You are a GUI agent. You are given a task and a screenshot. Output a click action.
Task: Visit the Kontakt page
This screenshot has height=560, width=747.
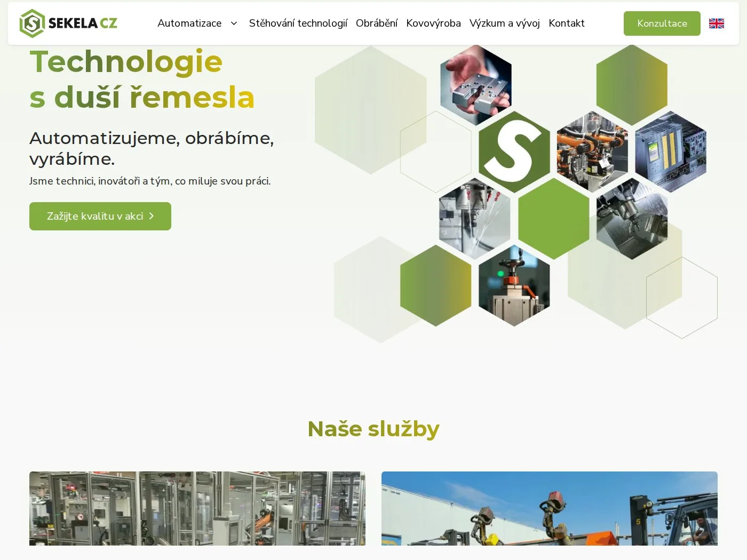point(567,23)
